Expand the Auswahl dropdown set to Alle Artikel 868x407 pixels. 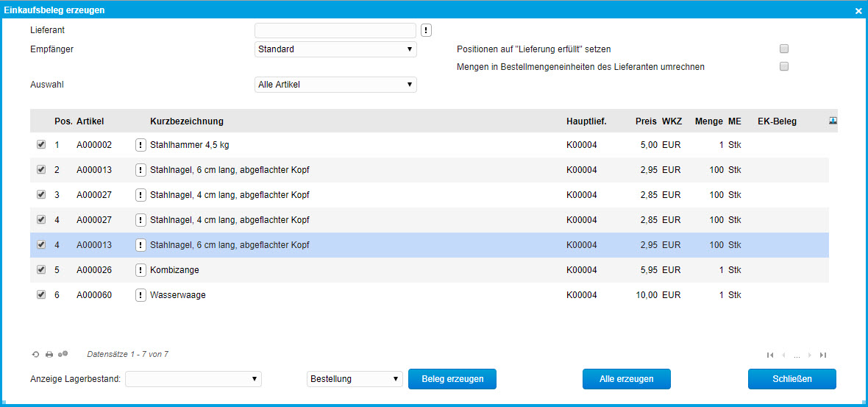coord(335,85)
